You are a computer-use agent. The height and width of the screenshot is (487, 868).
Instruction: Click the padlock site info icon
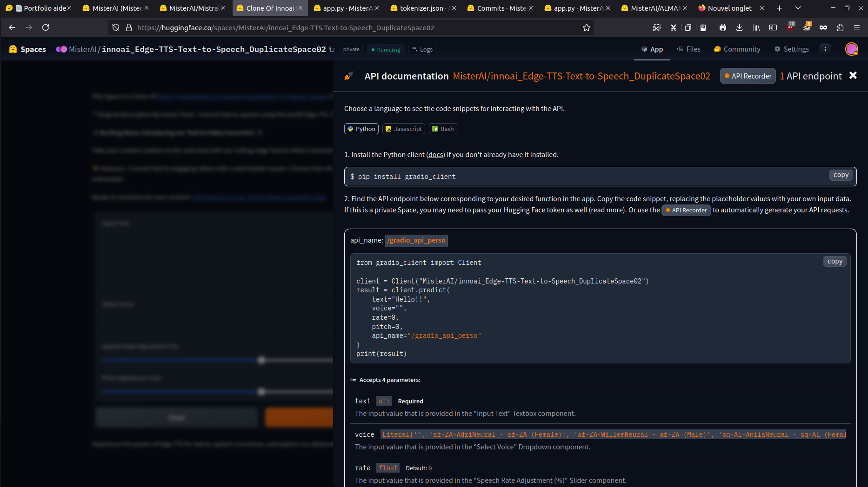[x=129, y=27]
